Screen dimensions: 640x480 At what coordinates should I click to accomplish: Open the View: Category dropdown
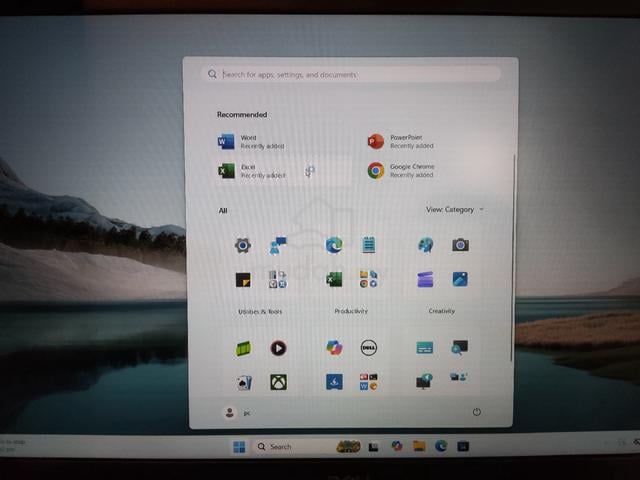454,209
